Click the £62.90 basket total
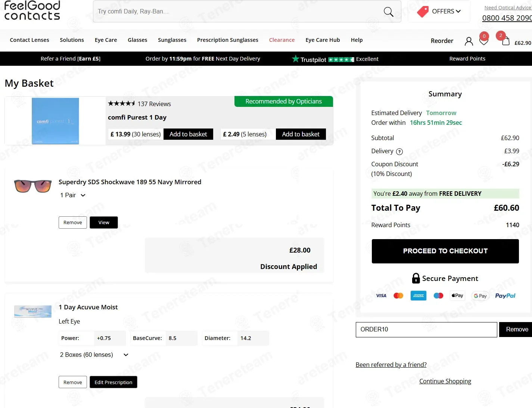 click(523, 43)
